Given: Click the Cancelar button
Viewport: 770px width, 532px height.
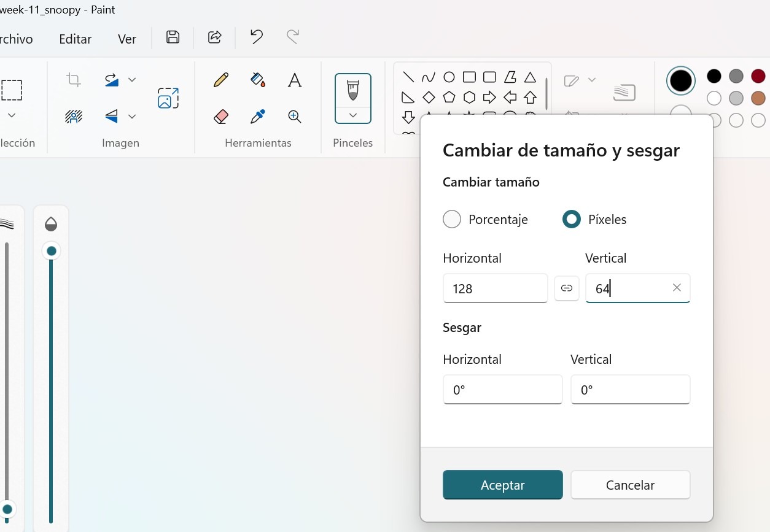Looking at the screenshot, I should [631, 485].
